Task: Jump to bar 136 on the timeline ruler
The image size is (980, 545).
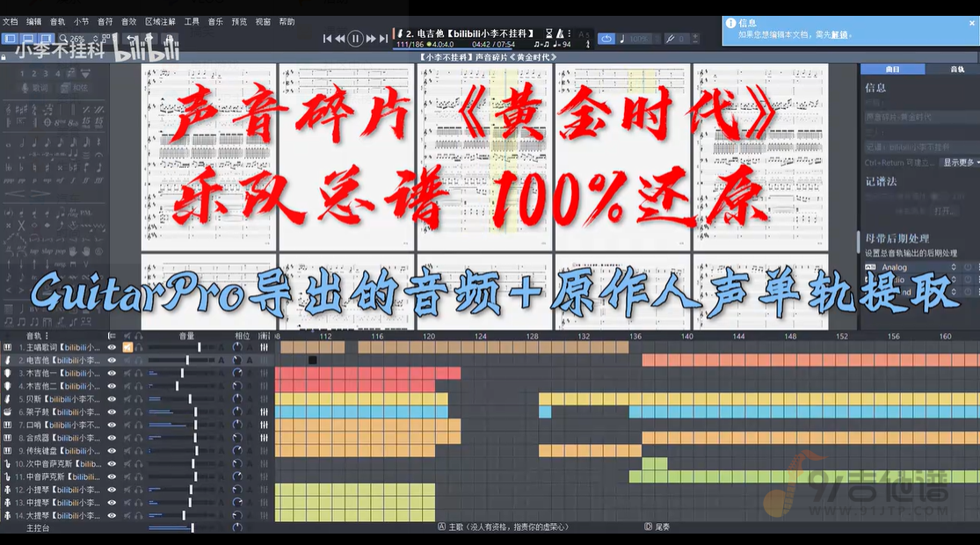Action: (635, 337)
